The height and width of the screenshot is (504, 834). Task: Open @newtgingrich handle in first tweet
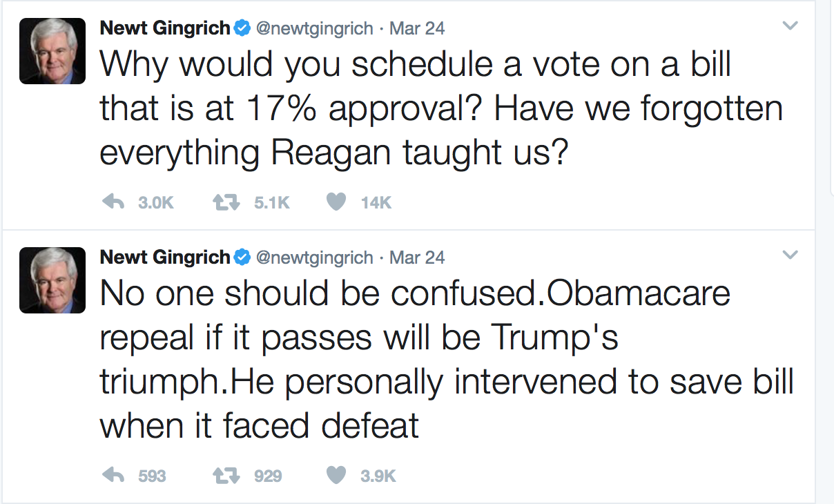314,28
